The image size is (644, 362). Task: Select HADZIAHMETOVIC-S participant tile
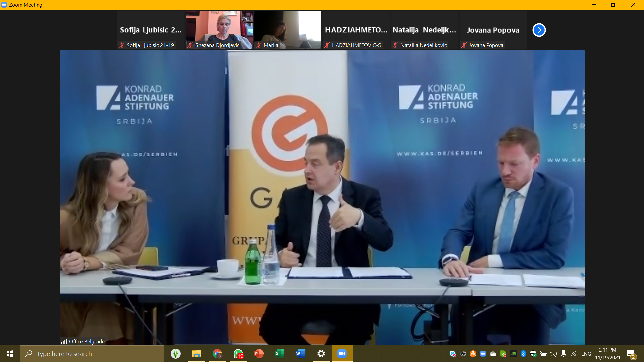tap(356, 30)
